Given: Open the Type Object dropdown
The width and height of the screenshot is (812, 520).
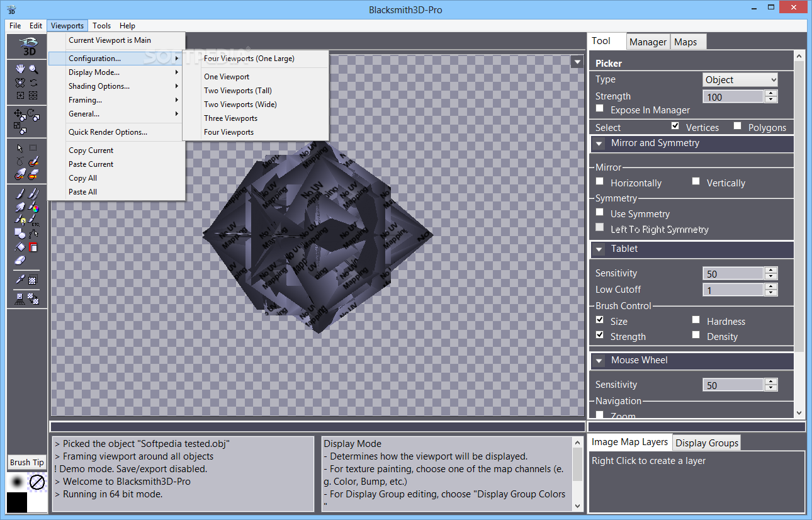Looking at the screenshot, I should point(740,80).
